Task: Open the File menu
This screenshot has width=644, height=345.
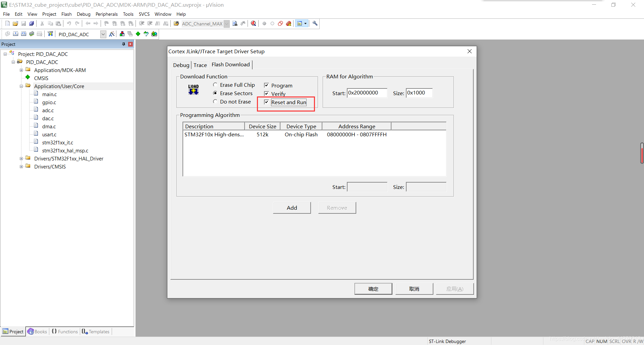Action: coord(6,14)
